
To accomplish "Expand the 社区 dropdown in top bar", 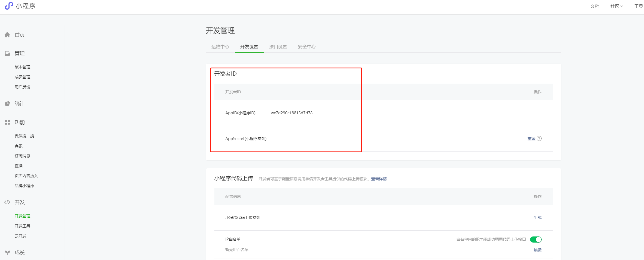I will (x=617, y=6).
